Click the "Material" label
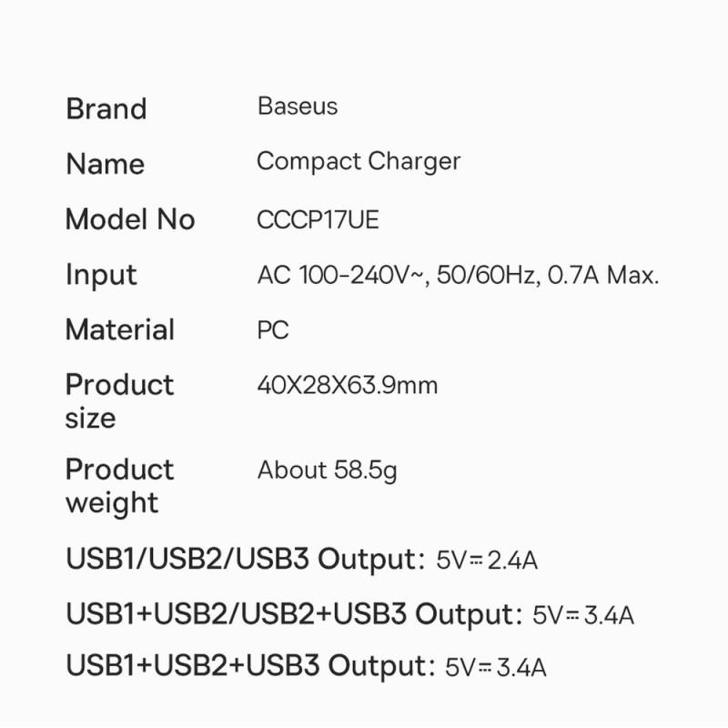The image size is (728, 728). tap(120, 329)
